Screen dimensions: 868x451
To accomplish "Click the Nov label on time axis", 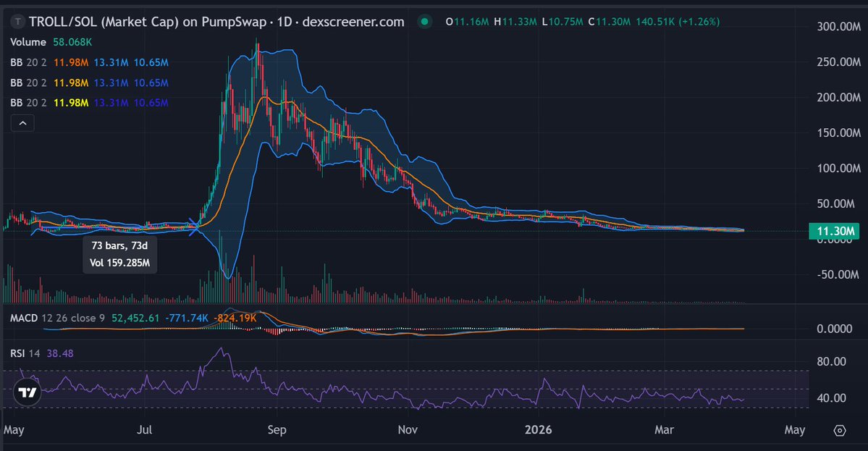I will pyautogui.click(x=408, y=430).
